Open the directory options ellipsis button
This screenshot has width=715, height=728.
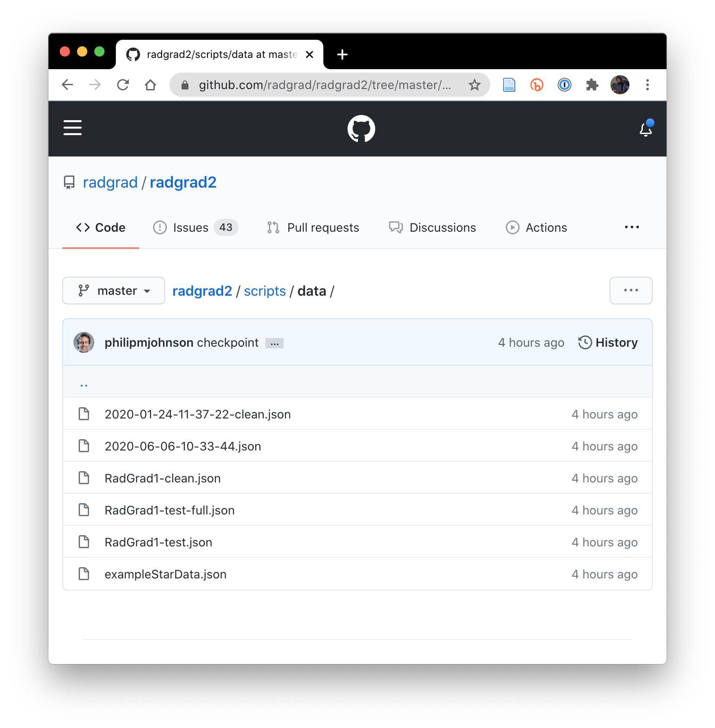[x=631, y=291]
